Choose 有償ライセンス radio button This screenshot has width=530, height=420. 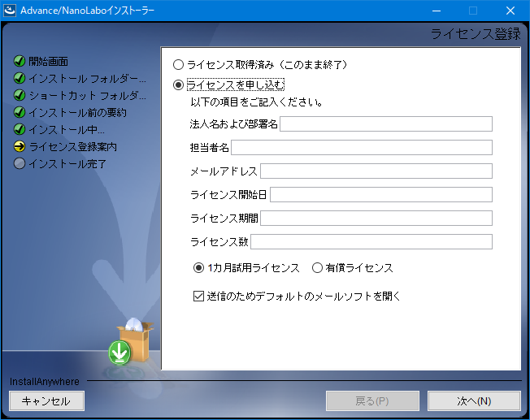pyautogui.click(x=317, y=268)
